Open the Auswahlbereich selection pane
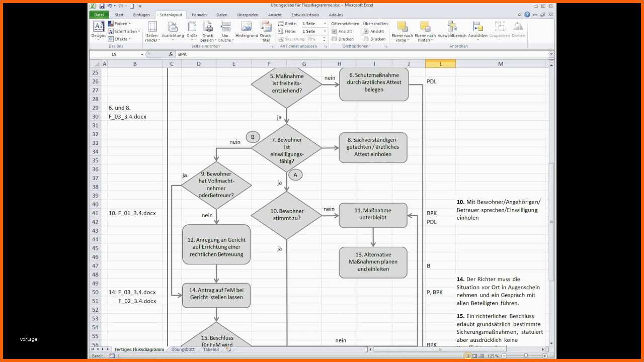 click(452, 30)
